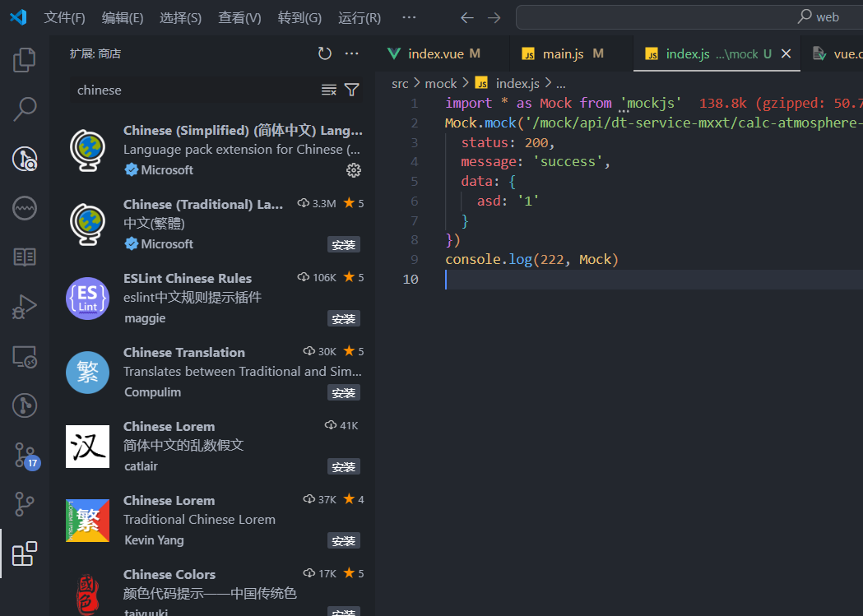This screenshot has width=863, height=616.
Task: Click the catlair Chinese Lorem 汉 icon
Action: click(87, 446)
